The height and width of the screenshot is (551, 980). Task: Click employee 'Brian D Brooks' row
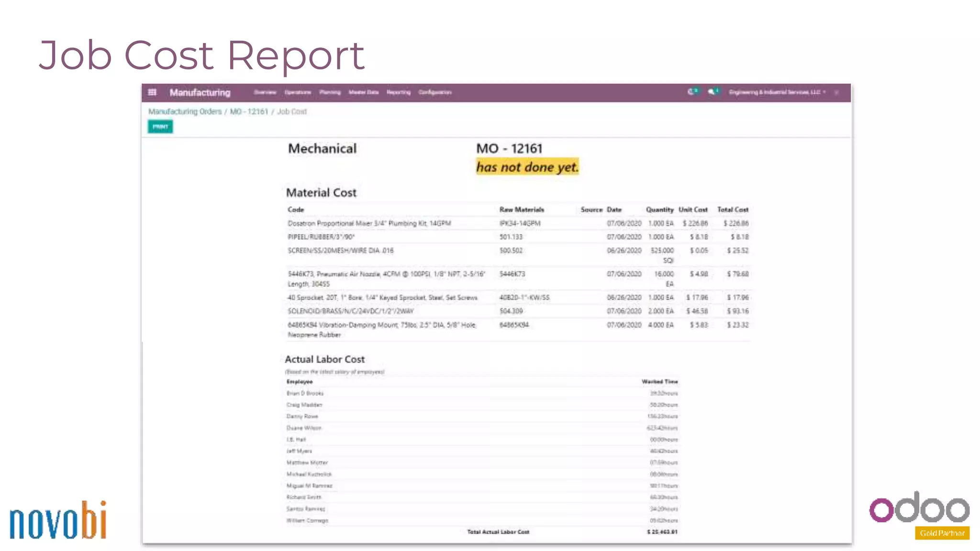[482, 393]
